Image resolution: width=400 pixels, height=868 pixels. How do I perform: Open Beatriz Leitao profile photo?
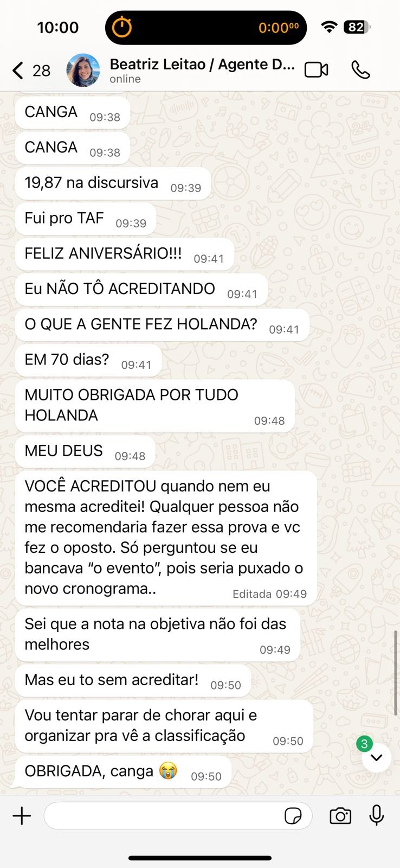coord(83,70)
